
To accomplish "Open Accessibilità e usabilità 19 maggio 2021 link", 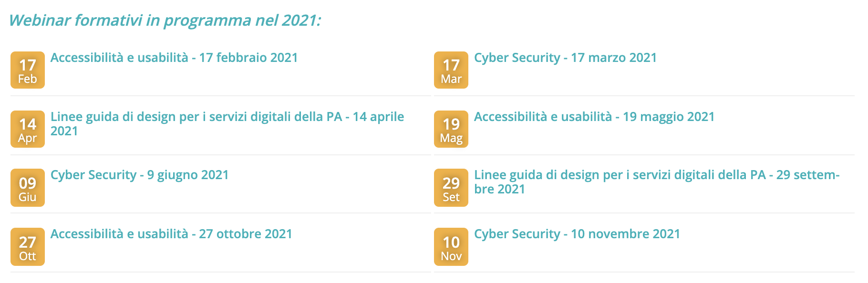I will tap(594, 117).
